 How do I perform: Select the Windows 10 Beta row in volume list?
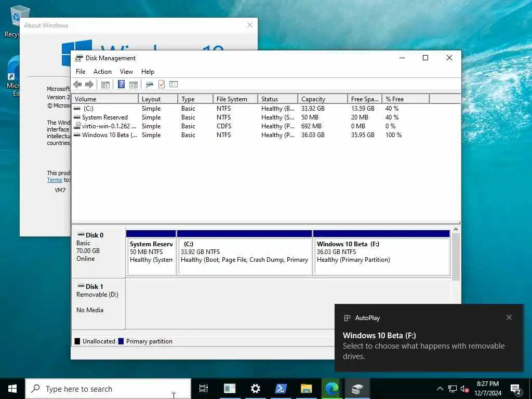click(x=251, y=135)
